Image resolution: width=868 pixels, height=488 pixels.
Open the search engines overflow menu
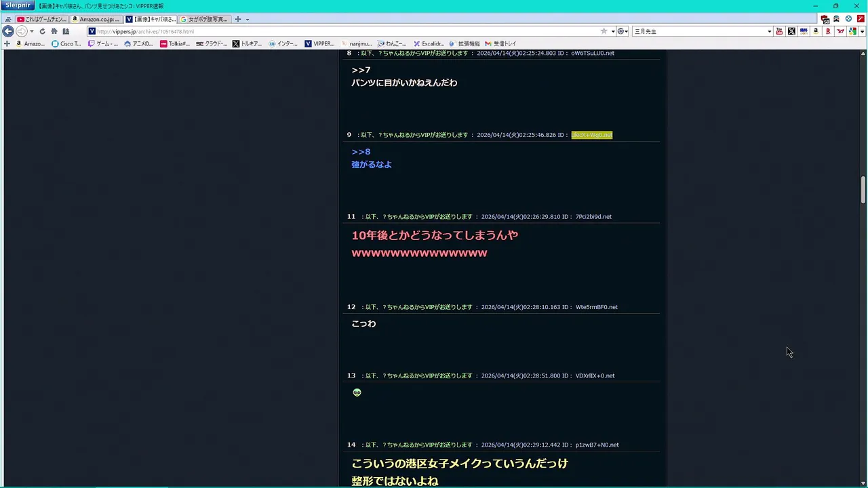click(x=862, y=31)
